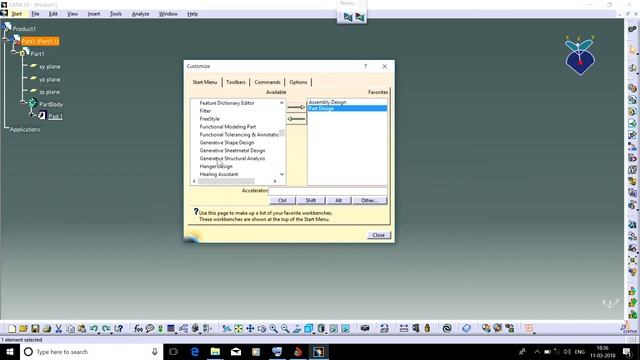Click the Shift accelerator button
Image resolution: width=640 pixels, height=360 pixels.
pyautogui.click(x=311, y=200)
